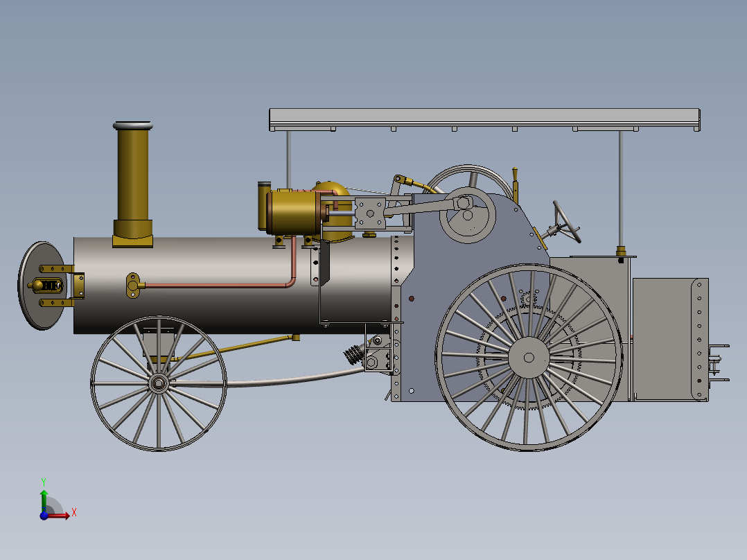Select the brass steam cylinder assembly
Viewport: 747px width, 560px height.
295,211
